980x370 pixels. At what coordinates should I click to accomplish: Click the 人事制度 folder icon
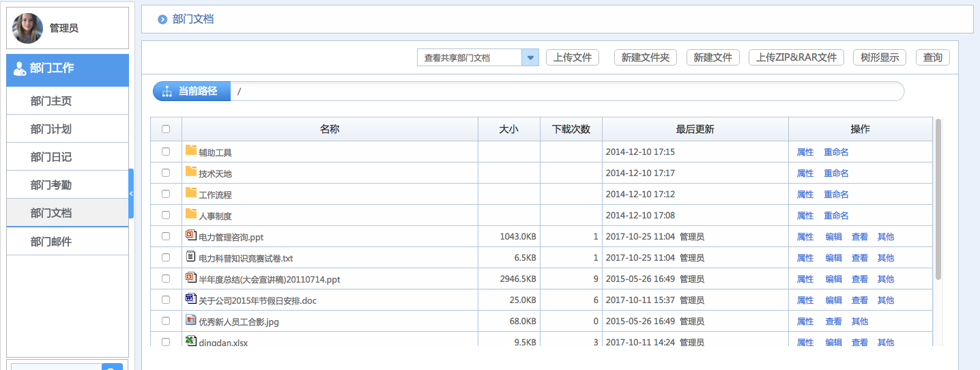pyautogui.click(x=191, y=214)
